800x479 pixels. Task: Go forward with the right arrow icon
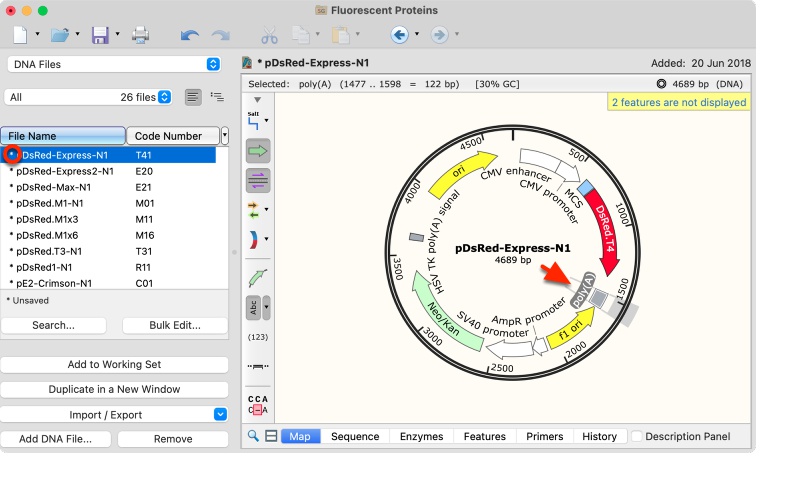click(x=439, y=35)
